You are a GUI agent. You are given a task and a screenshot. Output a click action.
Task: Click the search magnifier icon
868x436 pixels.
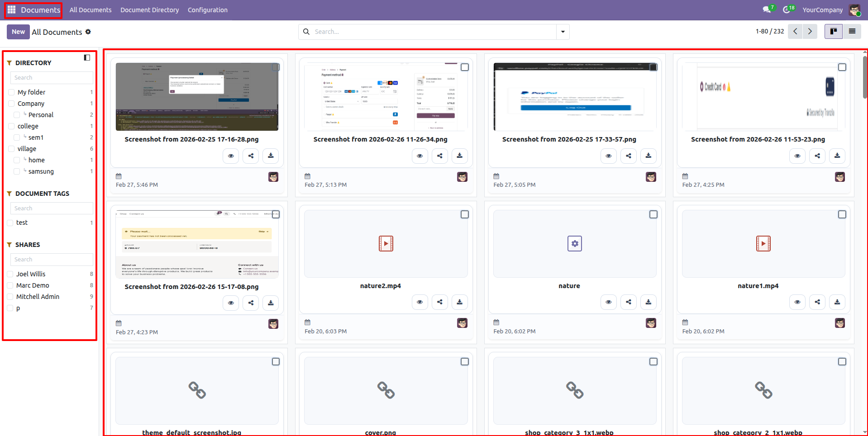pyautogui.click(x=306, y=32)
